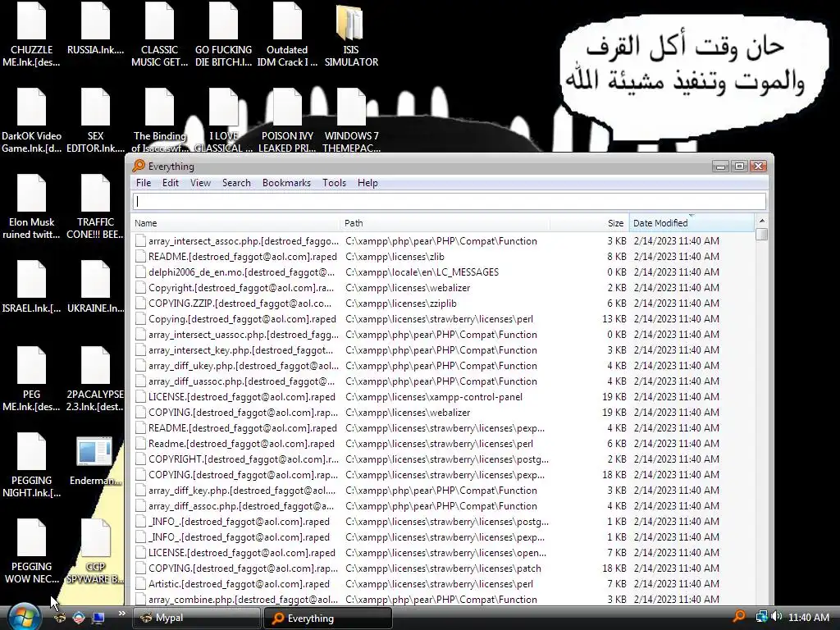Sort results by Date Modified column header
Screen dimensions: 840x630
click(692, 223)
